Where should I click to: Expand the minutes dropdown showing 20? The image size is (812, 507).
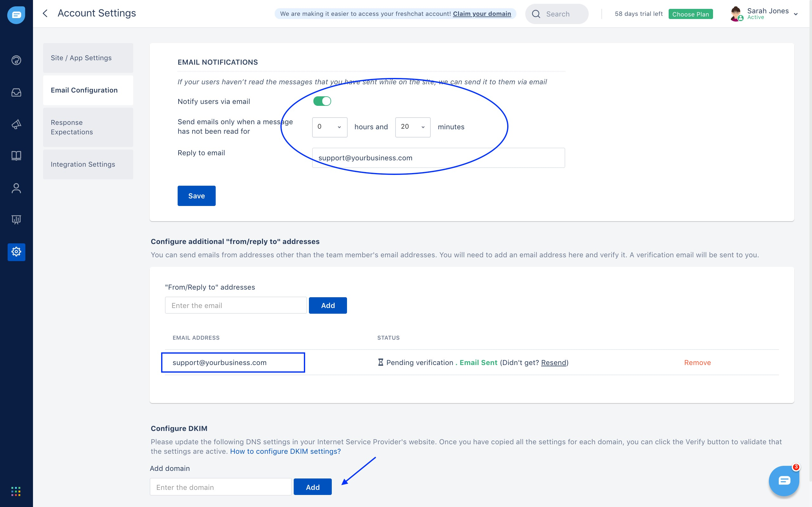pos(412,127)
